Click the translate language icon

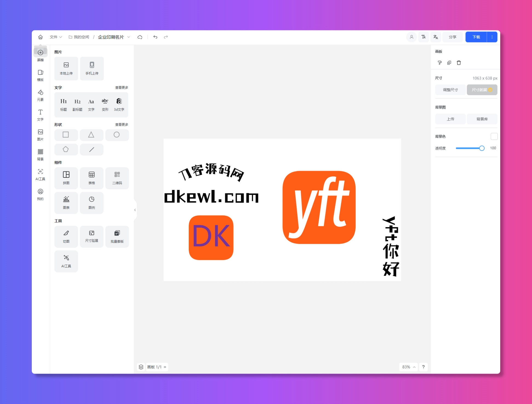click(x=436, y=37)
